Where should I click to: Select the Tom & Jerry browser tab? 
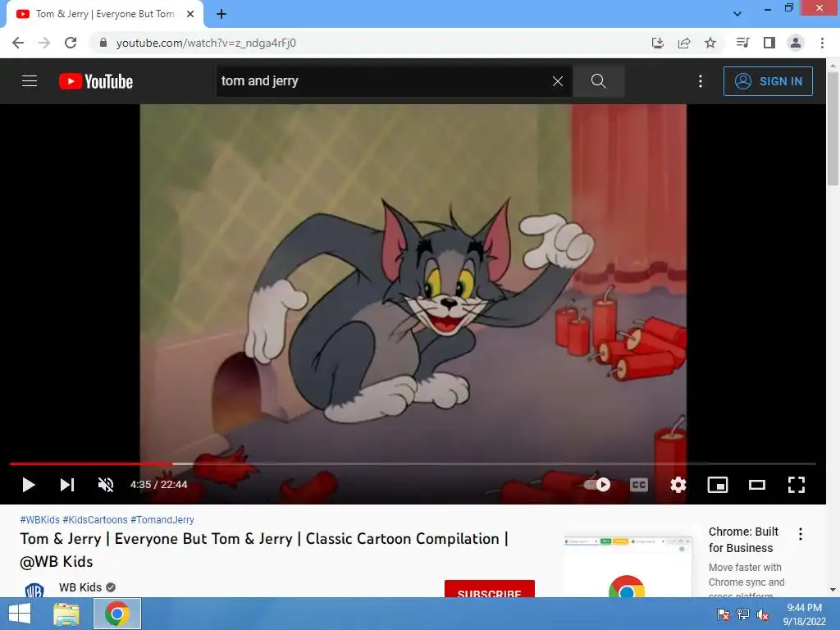104,14
